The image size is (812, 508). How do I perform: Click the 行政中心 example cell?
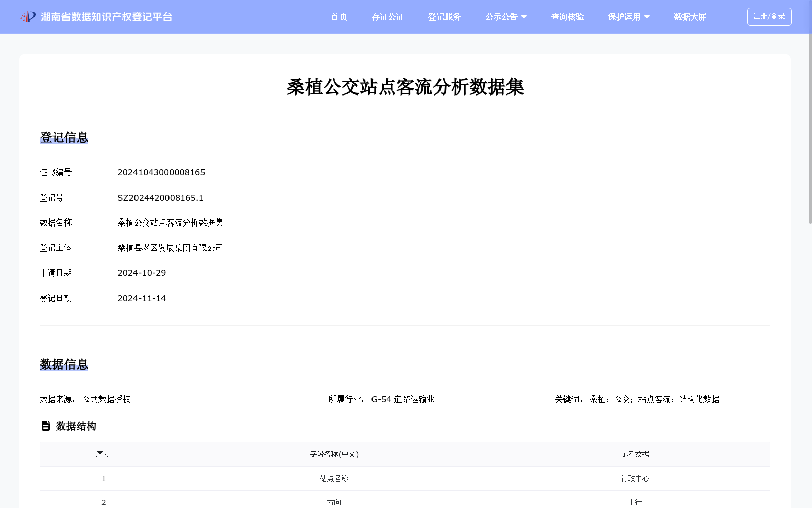pyautogui.click(x=635, y=479)
